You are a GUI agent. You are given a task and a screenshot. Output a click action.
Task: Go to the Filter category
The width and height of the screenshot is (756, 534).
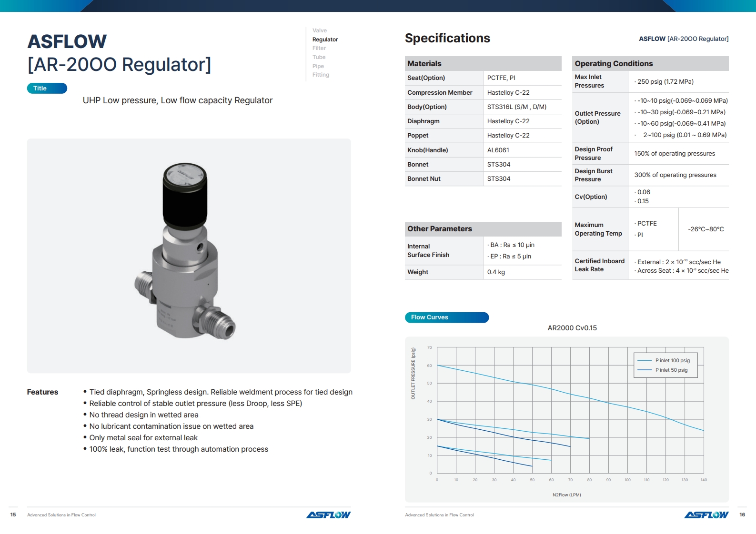pos(319,48)
